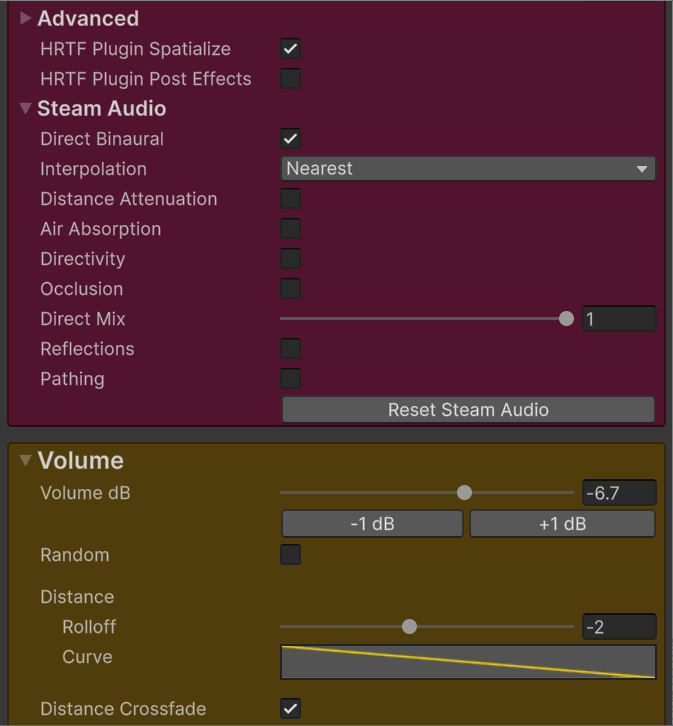Open the Interpolation dropdown
The width and height of the screenshot is (673, 726).
pyautogui.click(x=468, y=169)
